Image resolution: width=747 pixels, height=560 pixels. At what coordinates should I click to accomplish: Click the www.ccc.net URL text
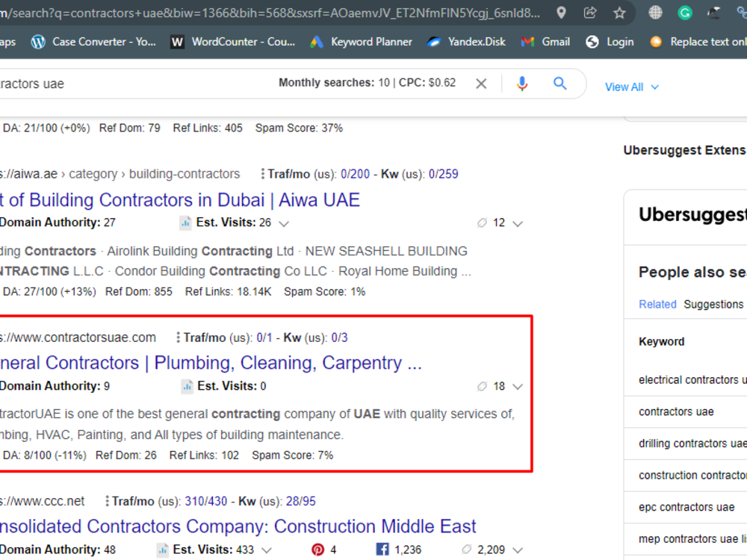tap(42, 502)
